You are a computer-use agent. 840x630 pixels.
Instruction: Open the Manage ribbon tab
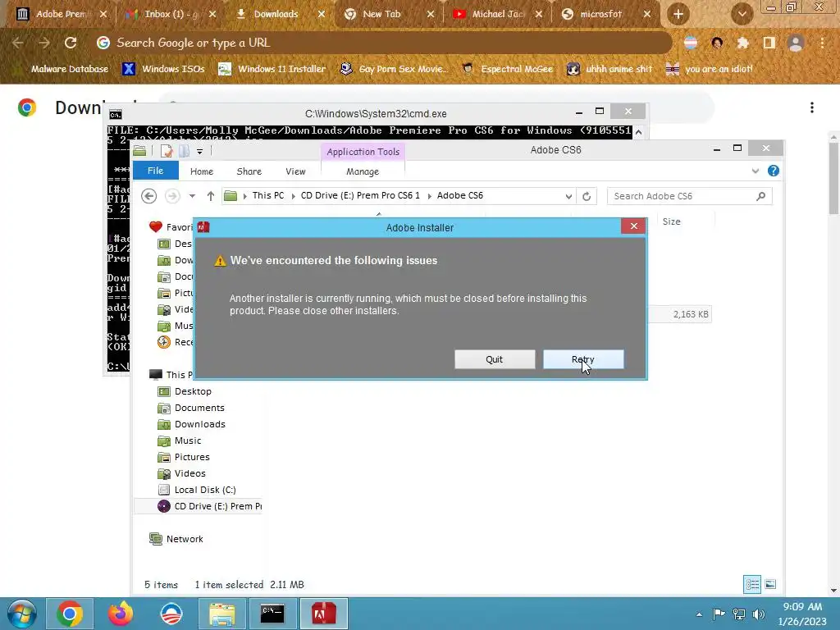click(363, 172)
